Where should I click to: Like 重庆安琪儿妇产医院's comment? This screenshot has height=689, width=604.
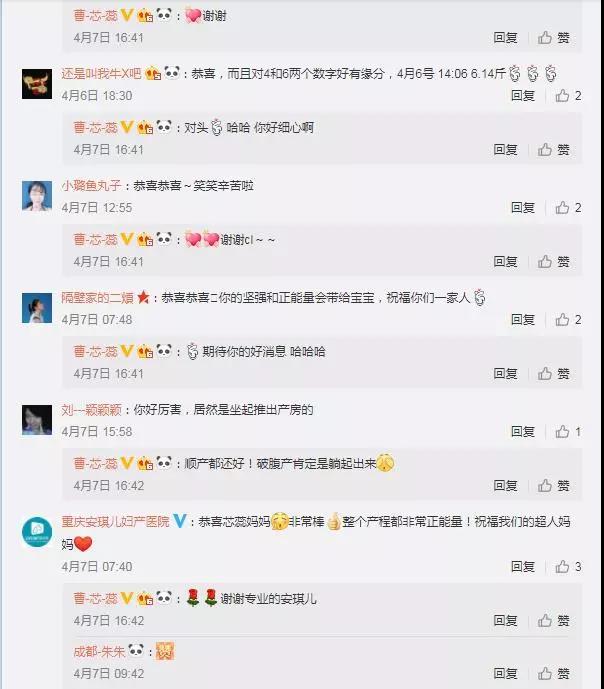[x=568, y=566]
